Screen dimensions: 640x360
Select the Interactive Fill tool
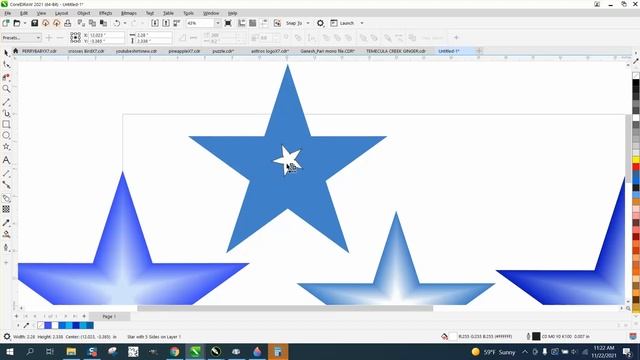[6, 234]
